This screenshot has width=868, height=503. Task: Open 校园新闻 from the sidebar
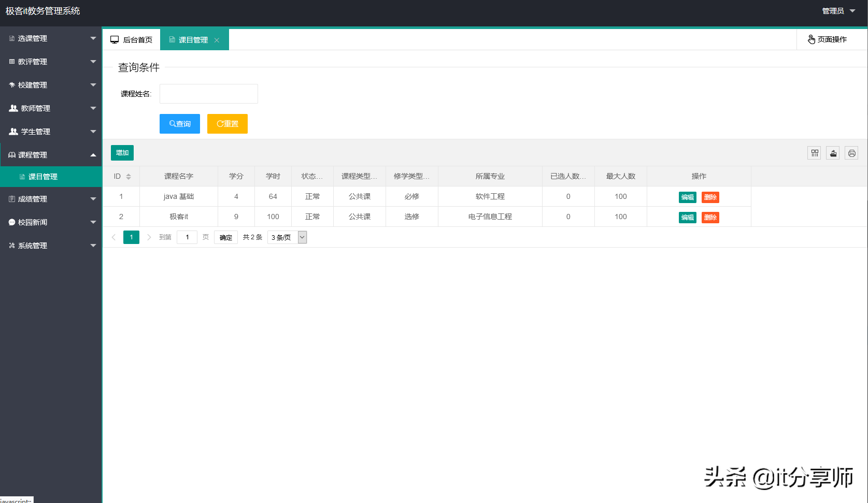click(31, 222)
